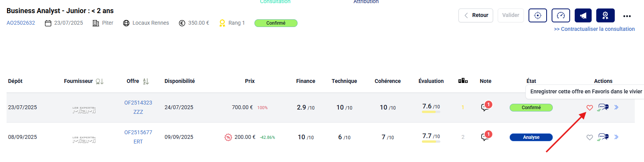Expand details chevron for offer OF2514323
644x162 pixels.
616,107
